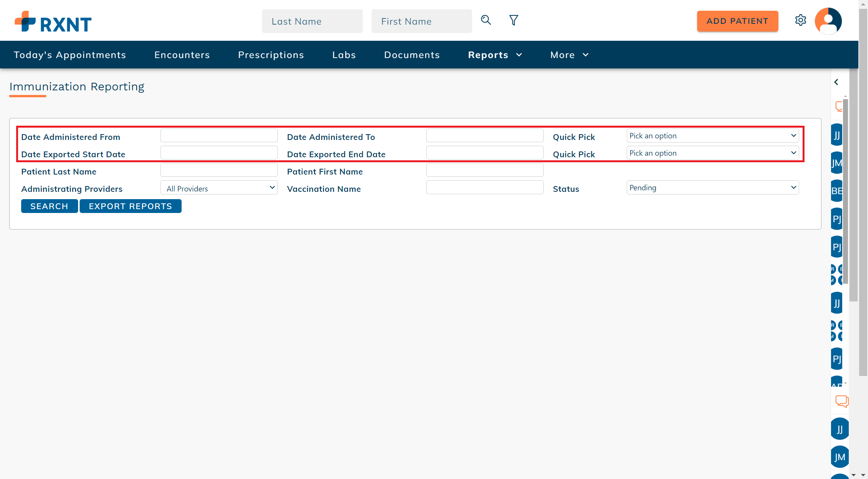
Task: Click the patient search magnifier icon
Action: tap(486, 20)
